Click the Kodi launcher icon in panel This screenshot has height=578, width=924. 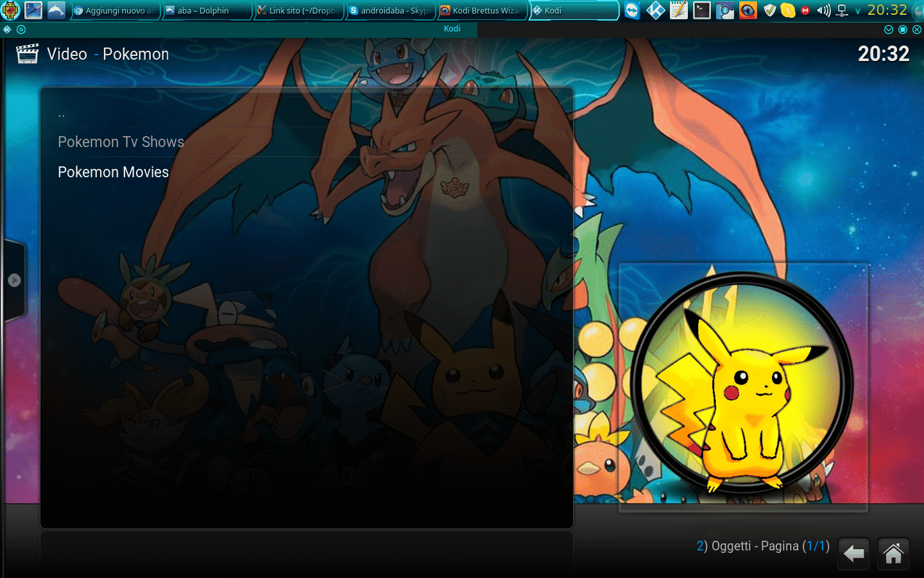click(x=656, y=10)
